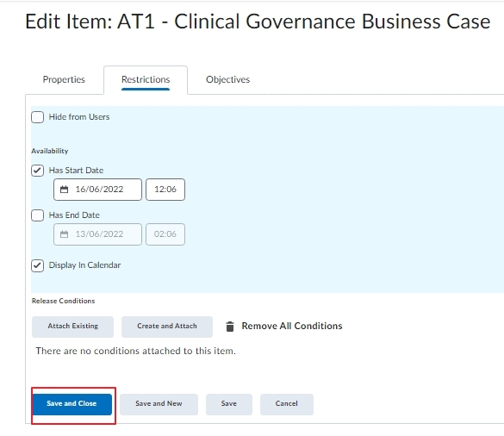504x436 pixels.
Task: Switch to the Properties tab
Action: 64,79
